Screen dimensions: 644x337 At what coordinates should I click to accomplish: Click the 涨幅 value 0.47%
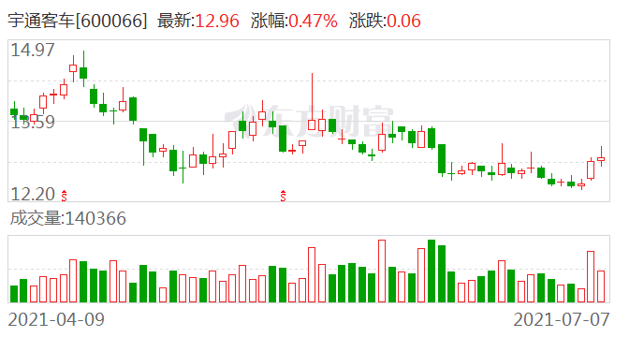click(313, 21)
